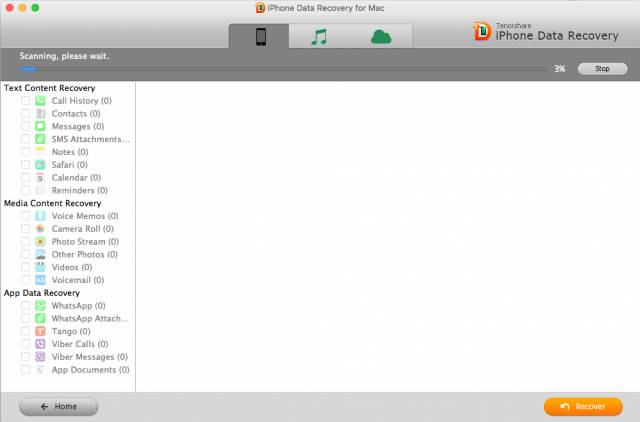Enable the Photo Stream checkbox
Screen dimensions: 640x422
(25, 242)
